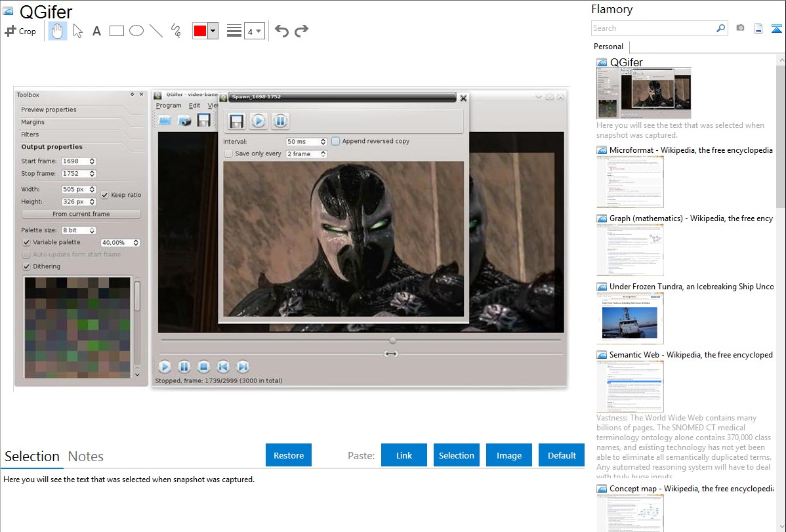Image resolution: width=786 pixels, height=532 pixels.
Task: Select the rectangle shape tool
Action: (x=116, y=31)
